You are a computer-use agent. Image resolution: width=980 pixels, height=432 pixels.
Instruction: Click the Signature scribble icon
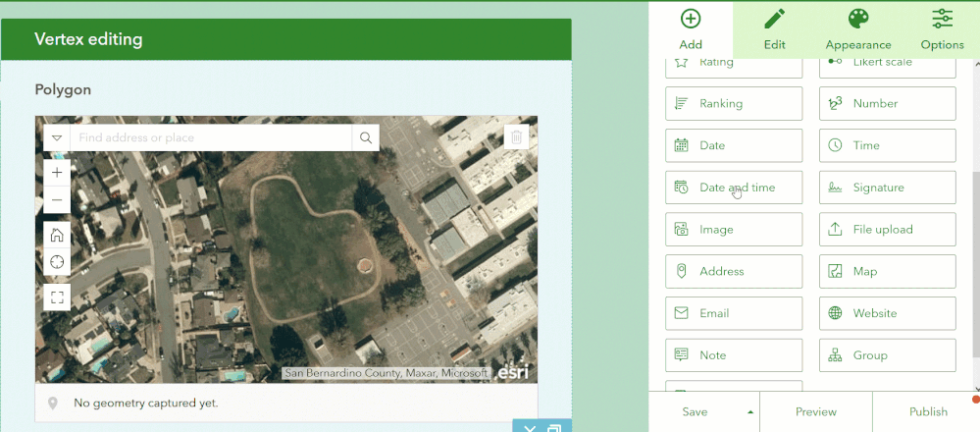pyautogui.click(x=835, y=187)
